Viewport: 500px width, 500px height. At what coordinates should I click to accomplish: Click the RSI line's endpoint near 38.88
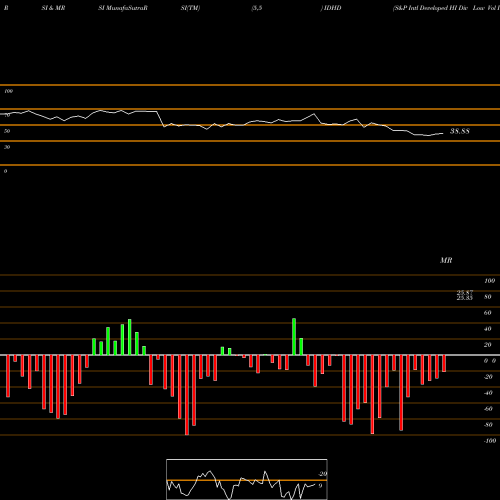[x=443, y=133]
